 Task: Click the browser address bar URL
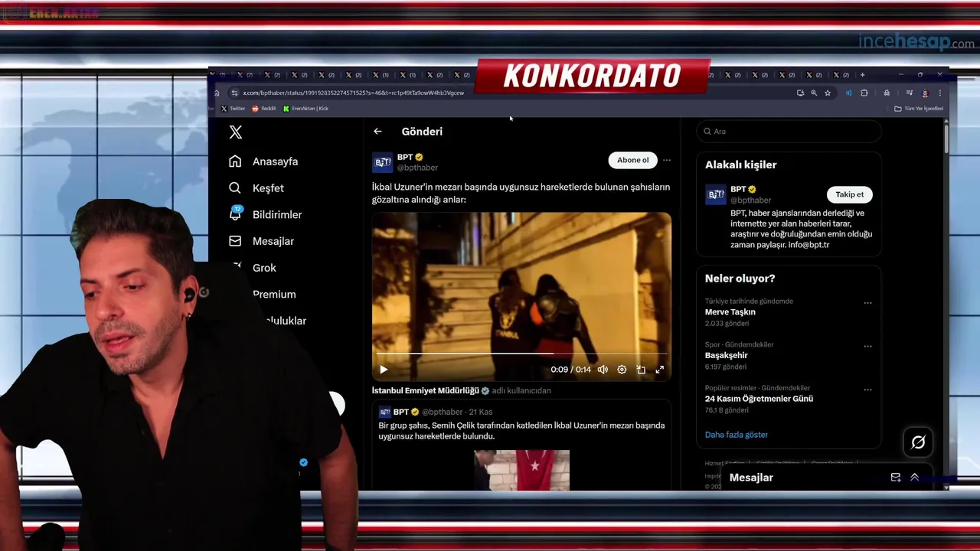click(353, 93)
